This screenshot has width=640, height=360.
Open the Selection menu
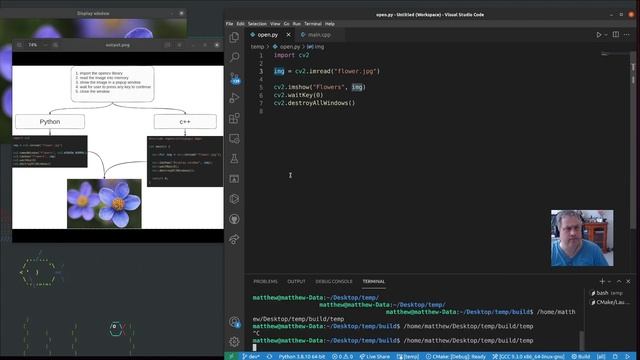tap(257, 24)
